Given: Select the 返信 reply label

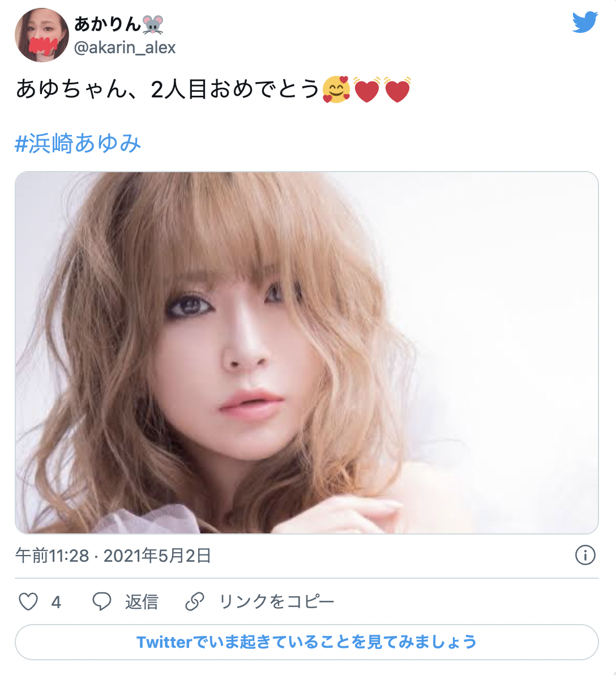Looking at the screenshot, I should (142, 602).
